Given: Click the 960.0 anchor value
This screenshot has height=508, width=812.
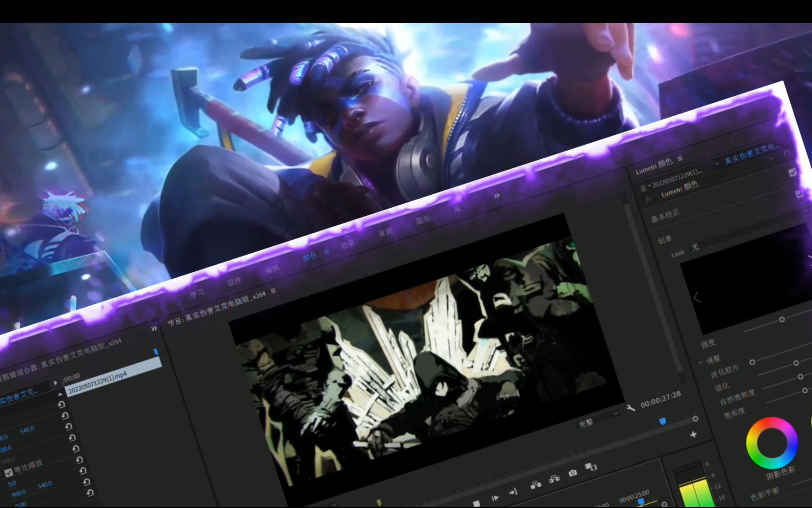Looking at the screenshot, I should point(18,493).
